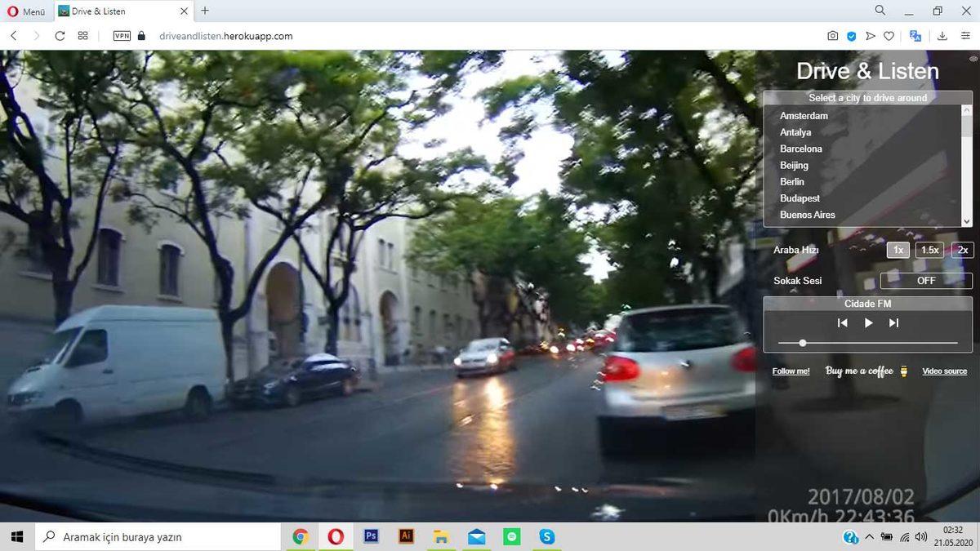Click the Opera send/flow arrow icon
Viewport: 980px width, 551px height.
pos(871,36)
